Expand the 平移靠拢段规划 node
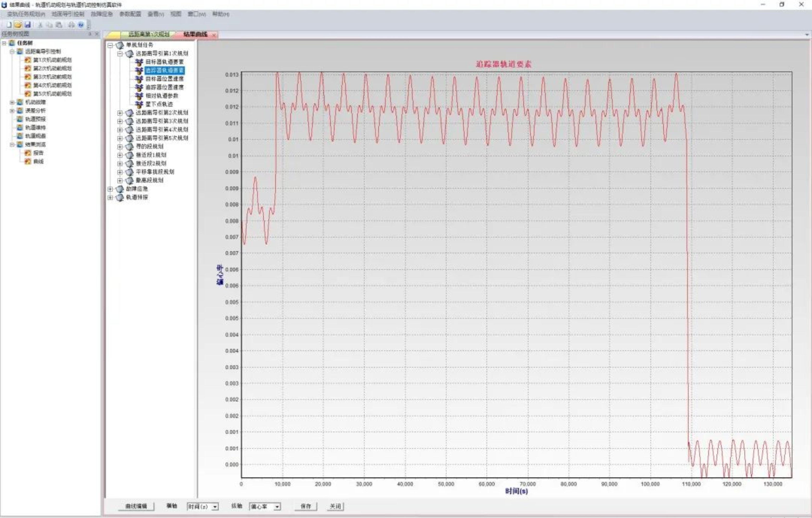812x518 pixels. 120,172
